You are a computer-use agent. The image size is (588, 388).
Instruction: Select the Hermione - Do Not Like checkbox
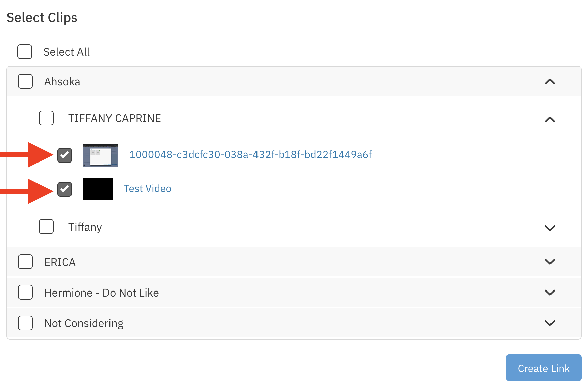point(25,292)
